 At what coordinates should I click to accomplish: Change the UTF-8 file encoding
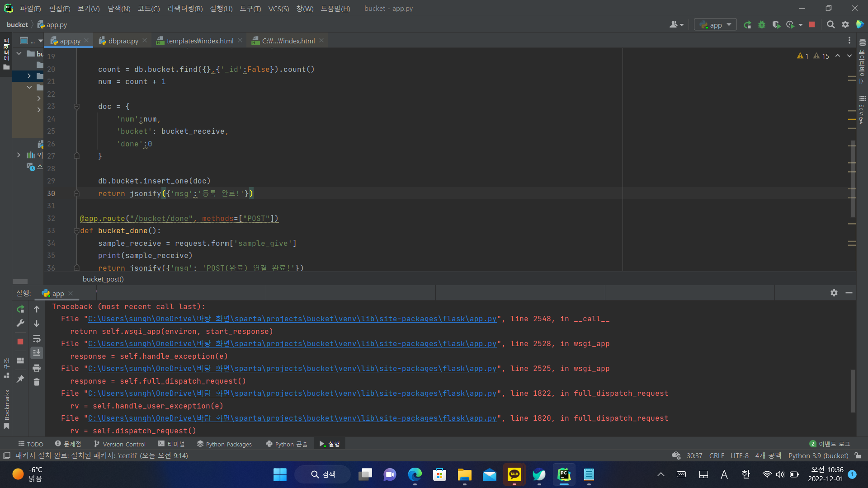[x=740, y=455]
